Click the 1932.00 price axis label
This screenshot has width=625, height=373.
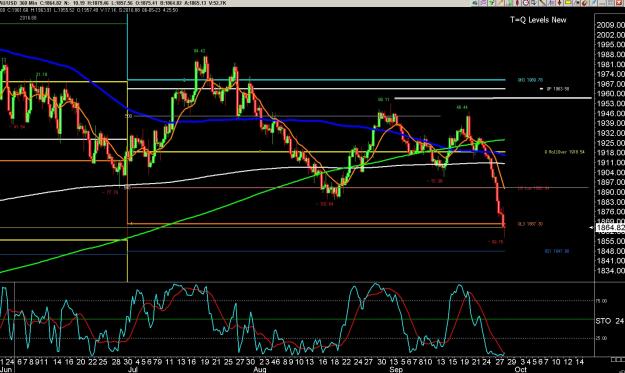610,133
